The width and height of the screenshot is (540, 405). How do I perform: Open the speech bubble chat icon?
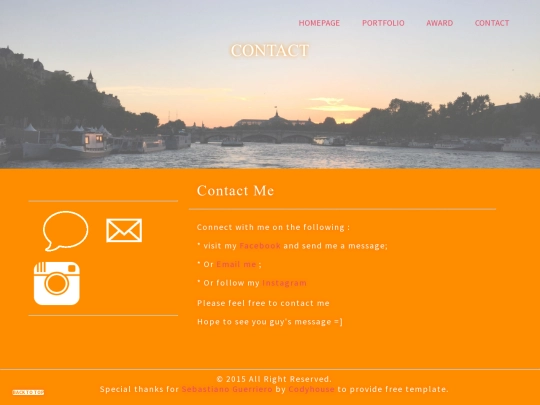click(65, 231)
